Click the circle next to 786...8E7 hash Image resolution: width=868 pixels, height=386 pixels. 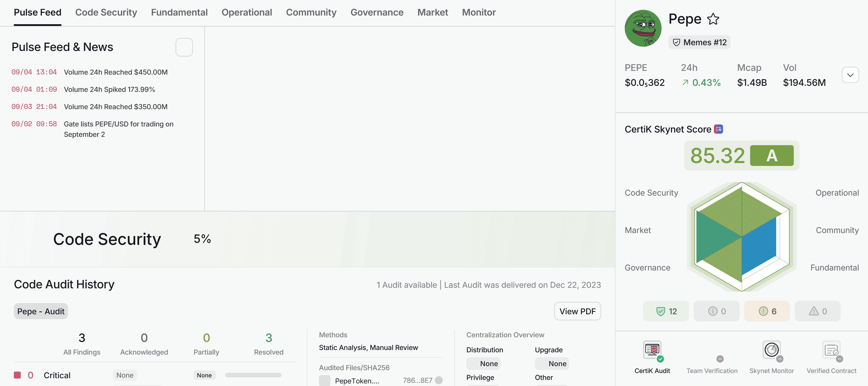point(439,380)
